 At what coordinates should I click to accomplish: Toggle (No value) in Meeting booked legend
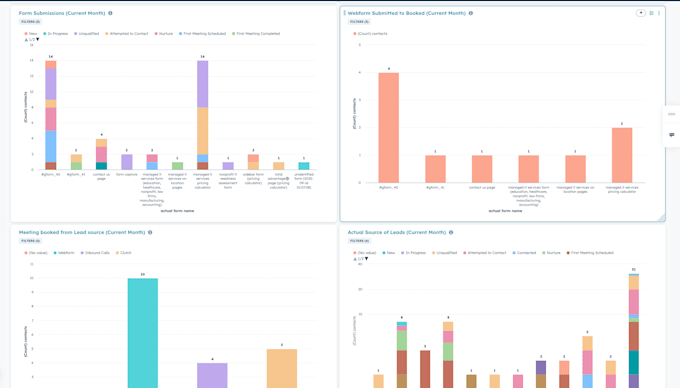[36, 253]
